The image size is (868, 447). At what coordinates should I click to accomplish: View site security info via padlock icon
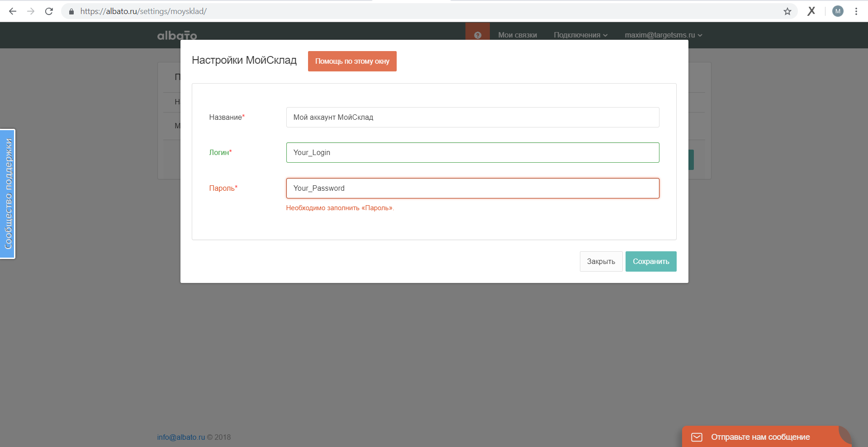[71, 11]
